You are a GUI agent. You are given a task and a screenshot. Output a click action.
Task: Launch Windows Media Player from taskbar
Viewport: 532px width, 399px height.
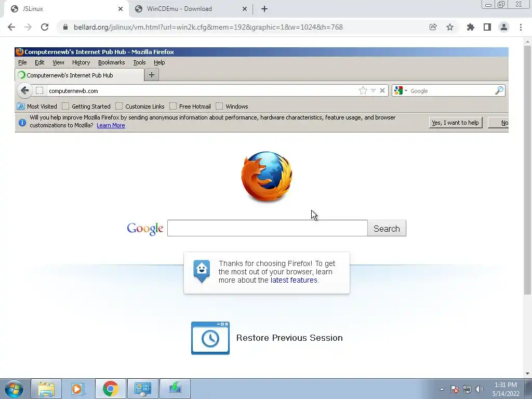coord(78,389)
